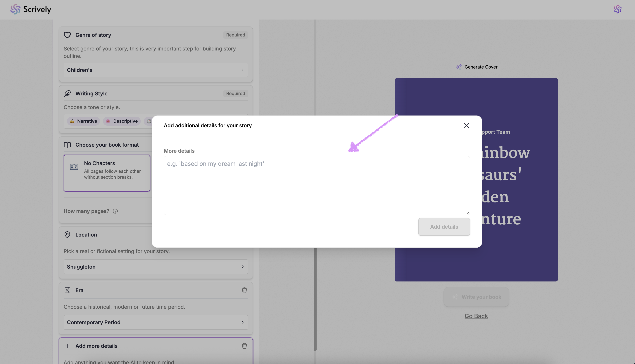Select the No Chapters book format option
The image size is (635, 364).
pyautogui.click(x=107, y=173)
